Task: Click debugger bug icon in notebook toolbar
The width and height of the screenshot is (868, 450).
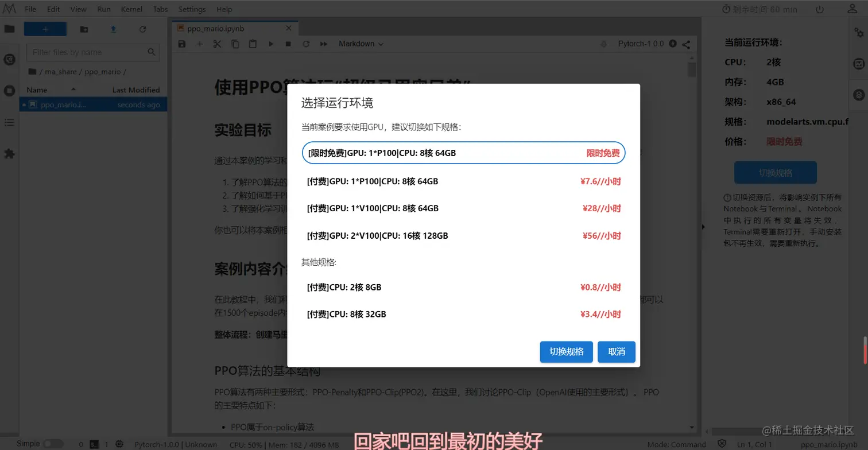Action: coord(603,44)
